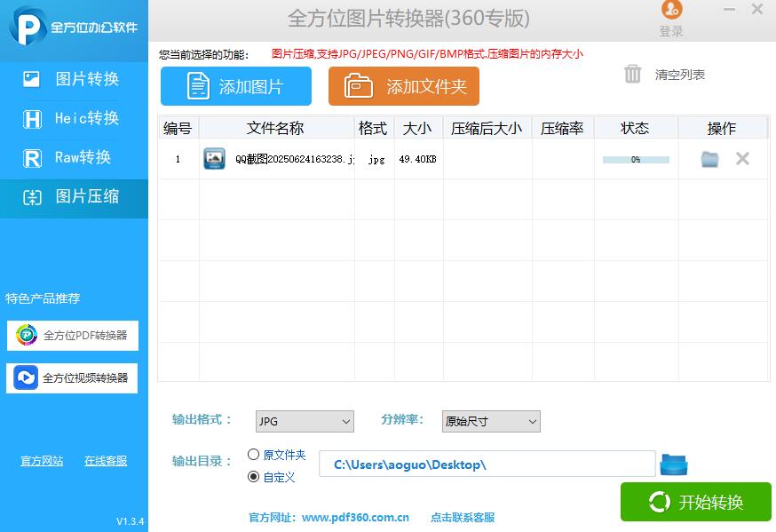Click the file name QQ截图20250624163238
The image size is (776, 532).
click(x=295, y=159)
